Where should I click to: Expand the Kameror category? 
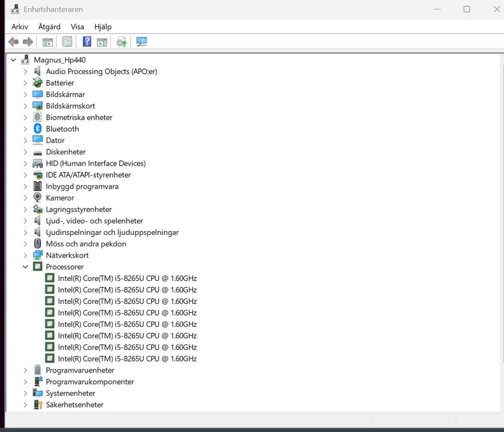25,198
